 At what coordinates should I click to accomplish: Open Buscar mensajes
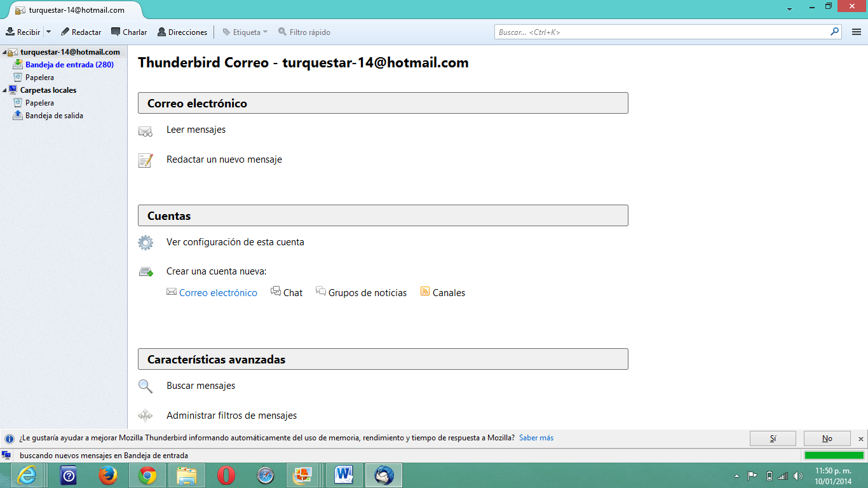[x=201, y=386]
